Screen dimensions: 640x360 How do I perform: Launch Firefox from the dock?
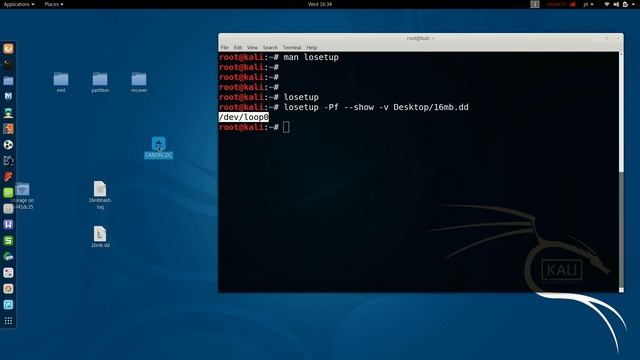coord(8,49)
